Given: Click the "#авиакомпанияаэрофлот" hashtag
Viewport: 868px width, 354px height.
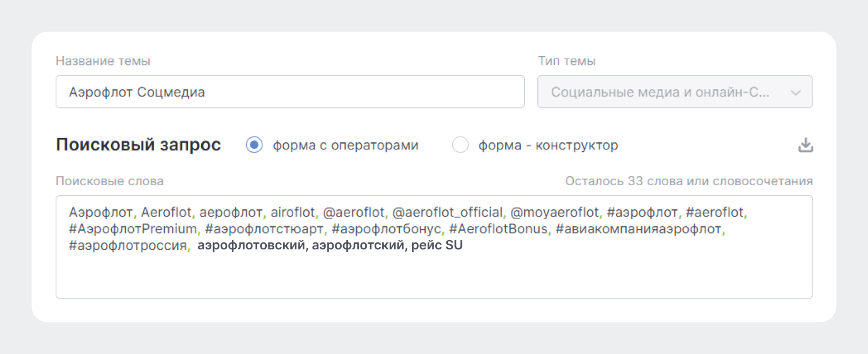Looking at the screenshot, I should pos(638,229).
